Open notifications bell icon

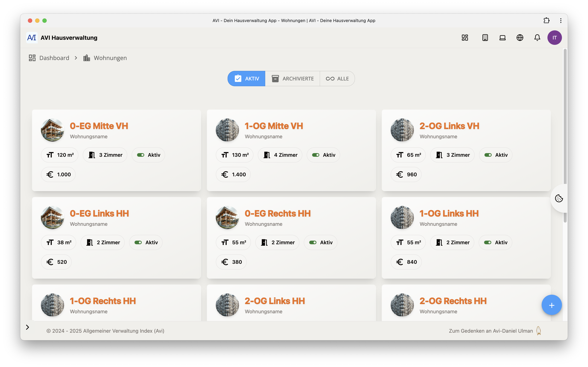(x=537, y=38)
